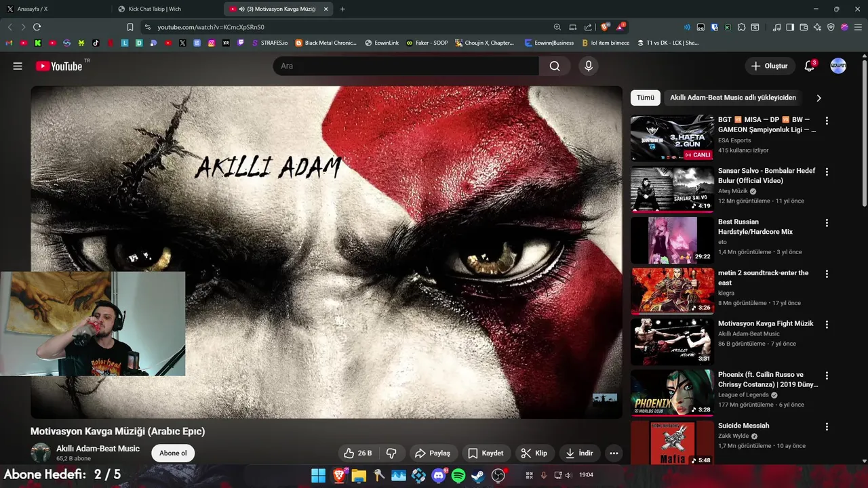
Task: Open options for Motivasyon Kavga Fight Müzik
Action: [826, 325]
